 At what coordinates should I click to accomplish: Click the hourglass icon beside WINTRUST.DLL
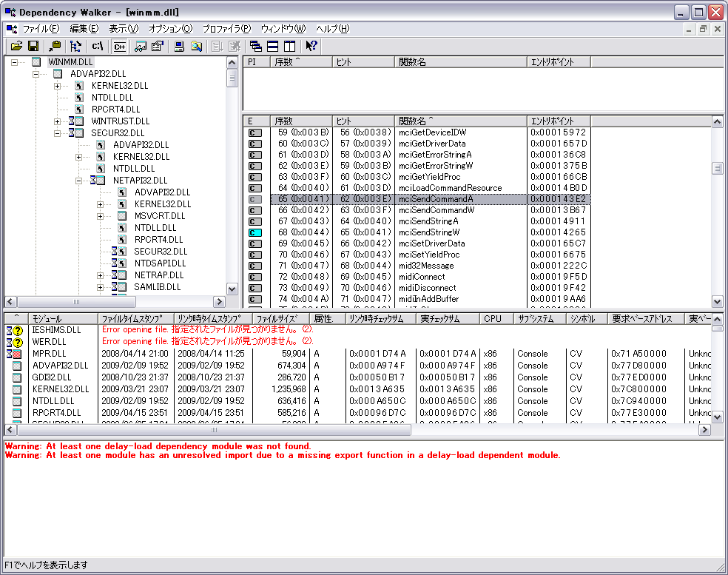[72, 121]
